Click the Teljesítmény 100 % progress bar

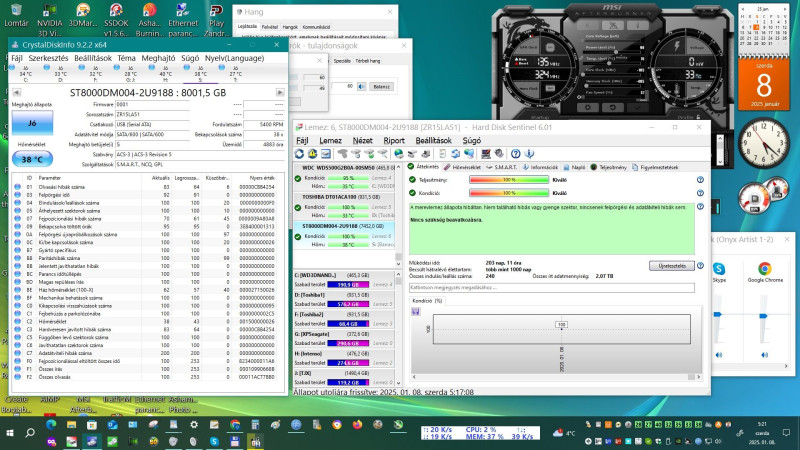tap(509, 180)
